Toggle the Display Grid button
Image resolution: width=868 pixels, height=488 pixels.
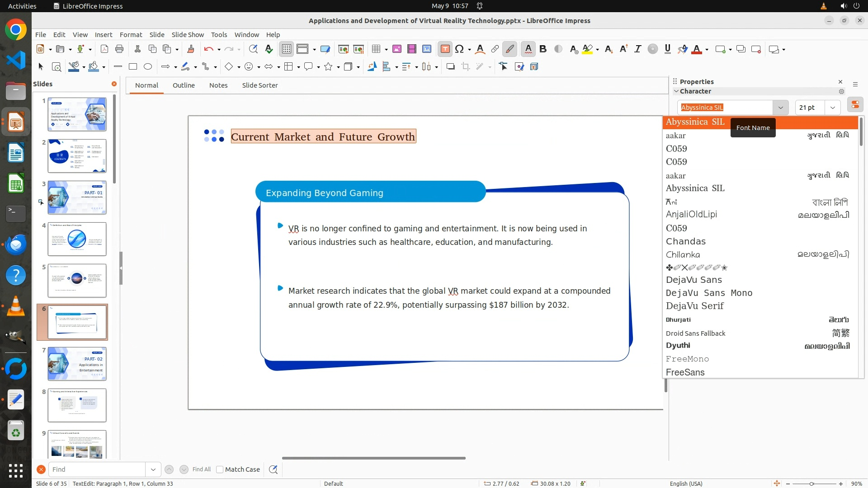coord(287,49)
